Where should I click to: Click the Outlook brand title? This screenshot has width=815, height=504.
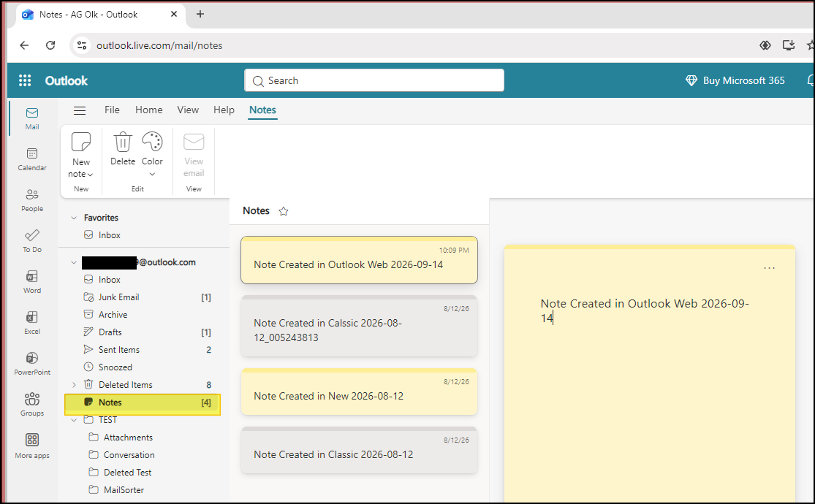click(67, 80)
